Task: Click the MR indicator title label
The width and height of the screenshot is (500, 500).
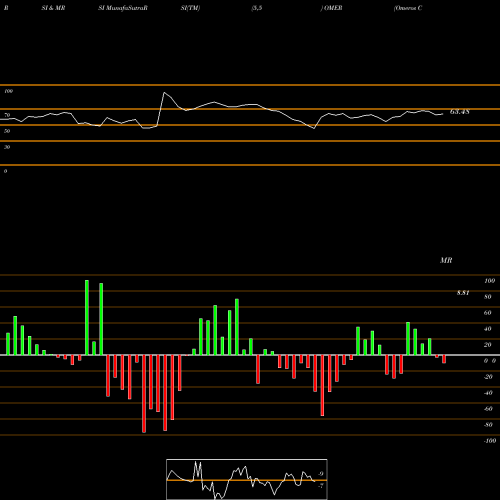Action: click(446, 260)
